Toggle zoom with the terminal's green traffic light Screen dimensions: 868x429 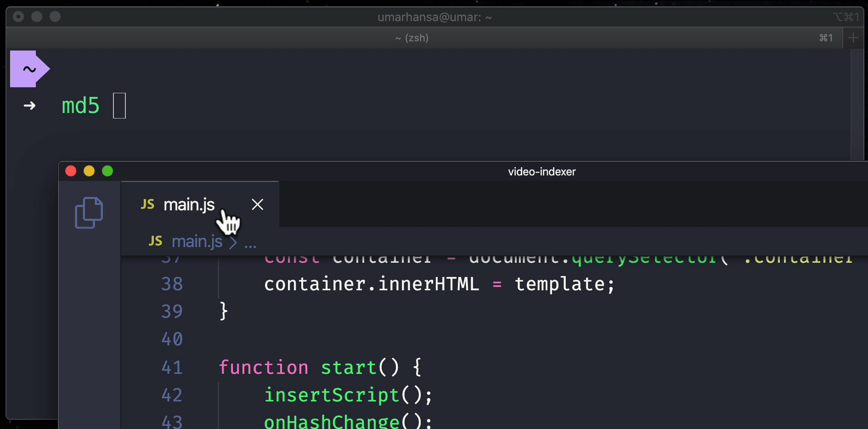[55, 16]
